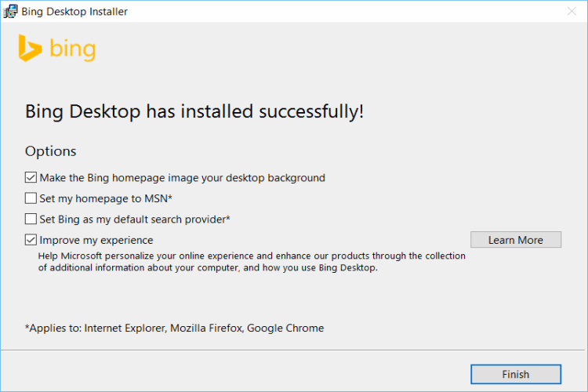Click Finish to complete installation

[516, 374]
